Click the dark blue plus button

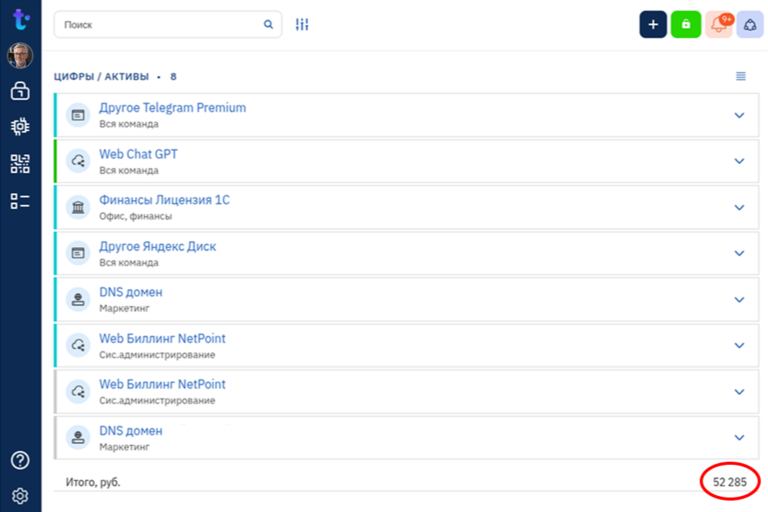click(x=653, y=24)
